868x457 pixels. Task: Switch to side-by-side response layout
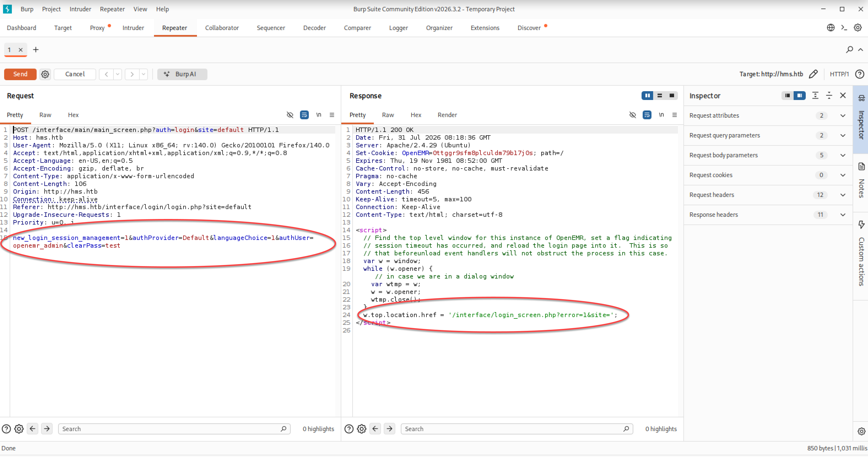[647, 96]
